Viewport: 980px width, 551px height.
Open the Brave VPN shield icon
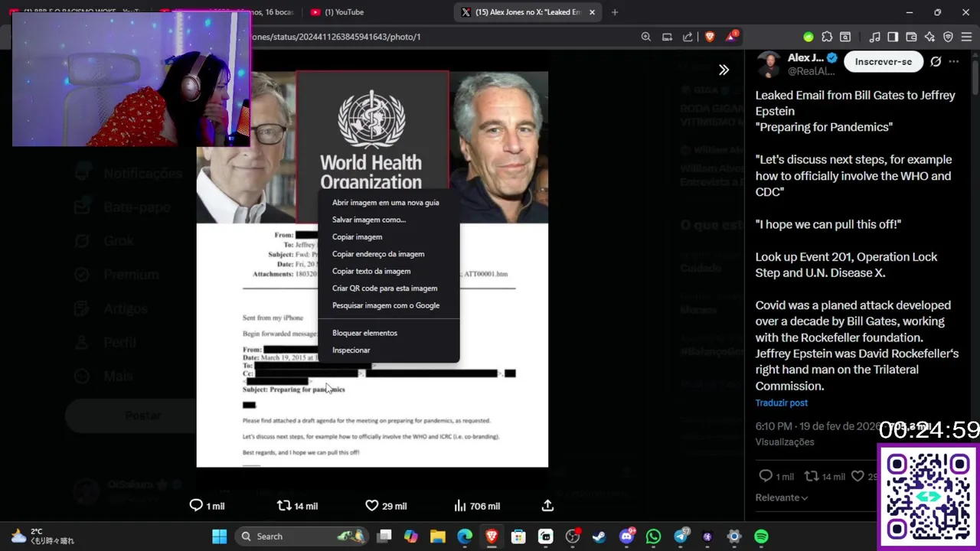[x=948, y=37]
